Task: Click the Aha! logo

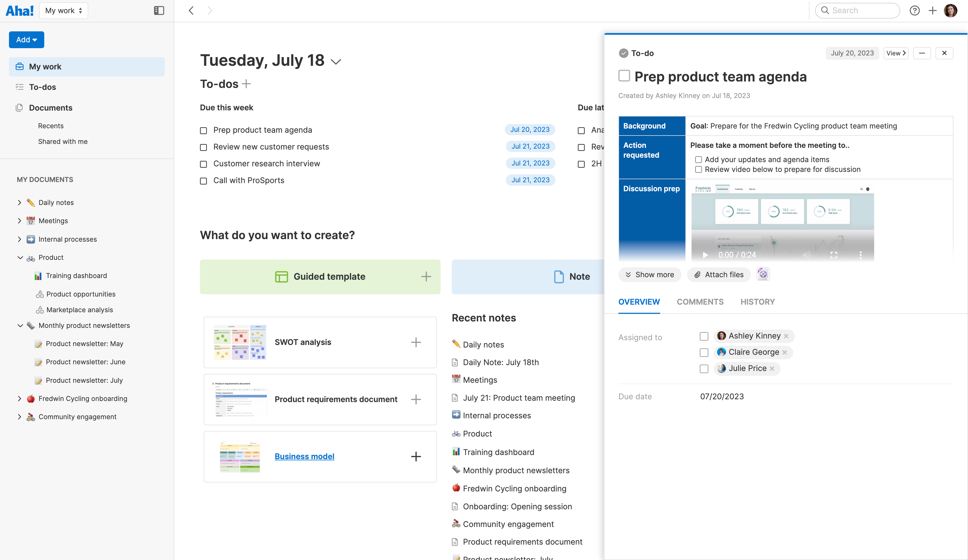Action: tap(19, 10)
